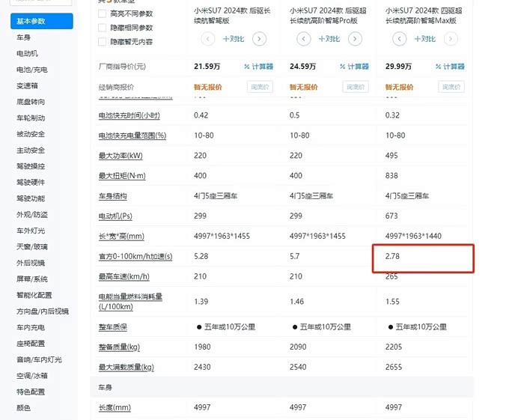Open 计算器 for the 24.59万 model
This screenshot has height=420, width=524.
(353, 67)
